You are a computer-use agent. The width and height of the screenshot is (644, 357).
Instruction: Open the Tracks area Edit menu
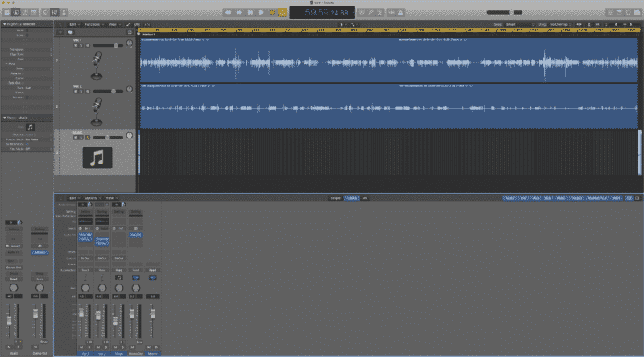pos(74,25)
